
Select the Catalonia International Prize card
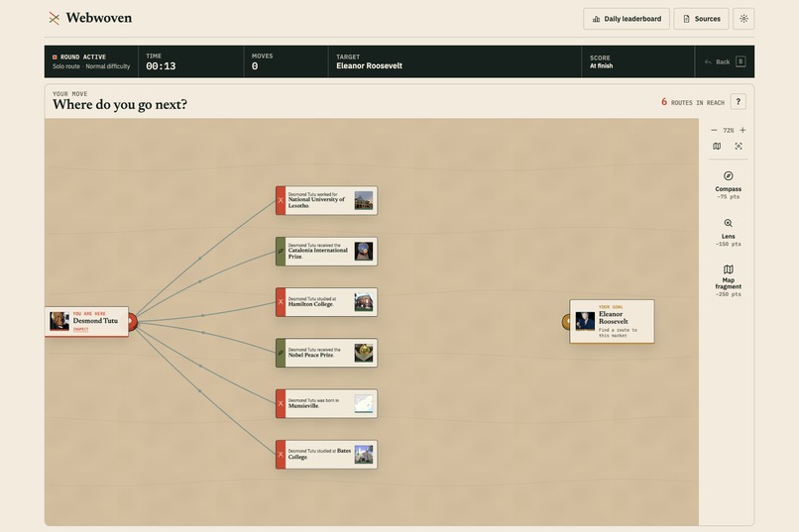tap(326, 252)
